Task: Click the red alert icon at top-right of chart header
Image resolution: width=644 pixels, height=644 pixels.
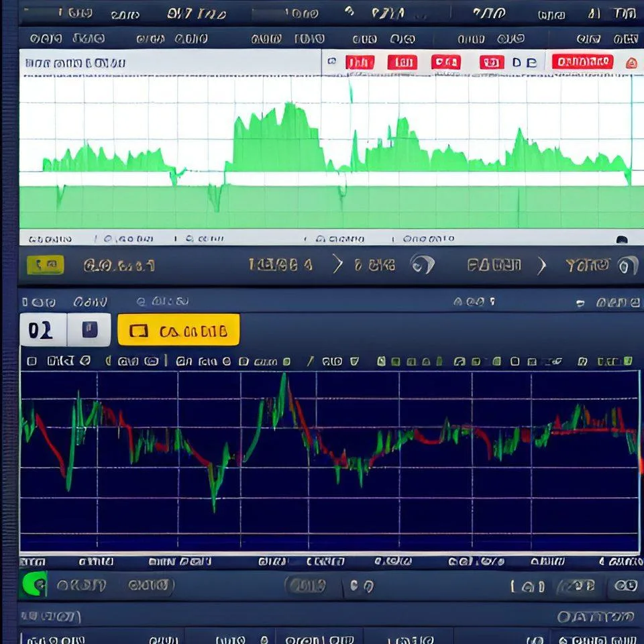Action: pos(631,63)
